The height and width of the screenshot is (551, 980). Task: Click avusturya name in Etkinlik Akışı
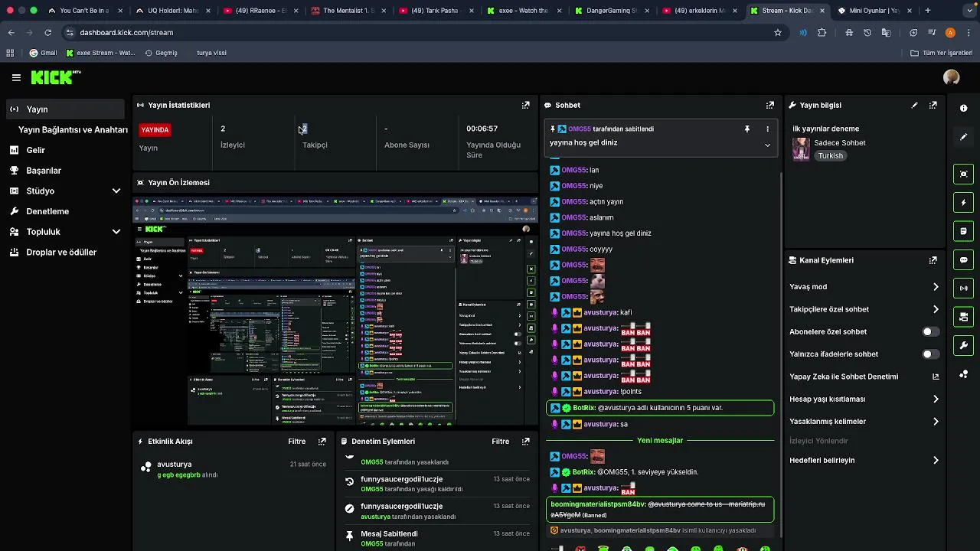pyautogui.click(x=175, y=465)
